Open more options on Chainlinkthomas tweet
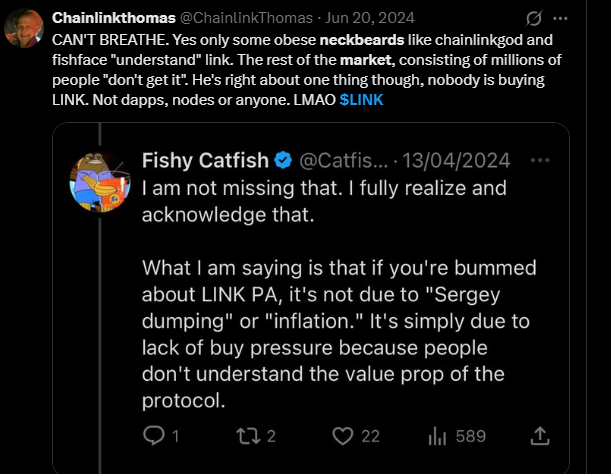 561,19
